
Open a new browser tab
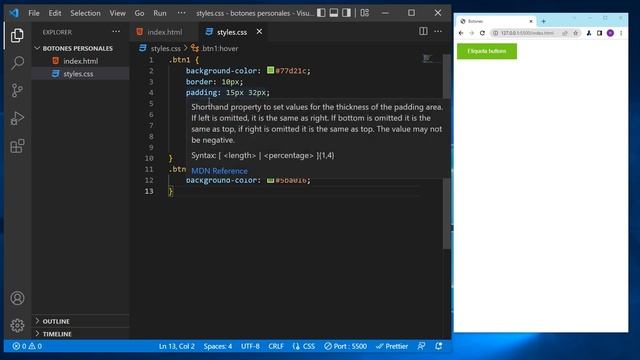[x=543, y=21]
